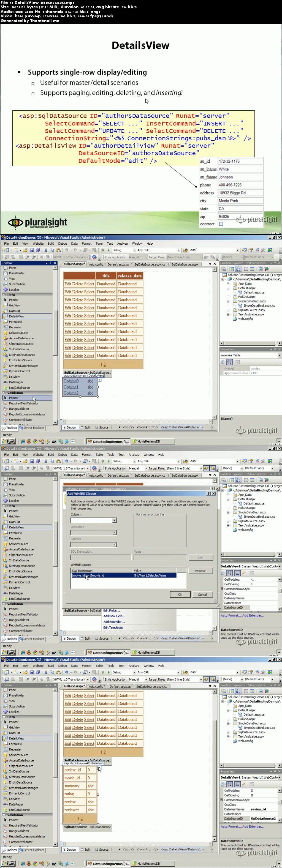Collapse Data toolbox section in Column0 frame
This screenshot has width=282, height=868.
coord(4,294)
